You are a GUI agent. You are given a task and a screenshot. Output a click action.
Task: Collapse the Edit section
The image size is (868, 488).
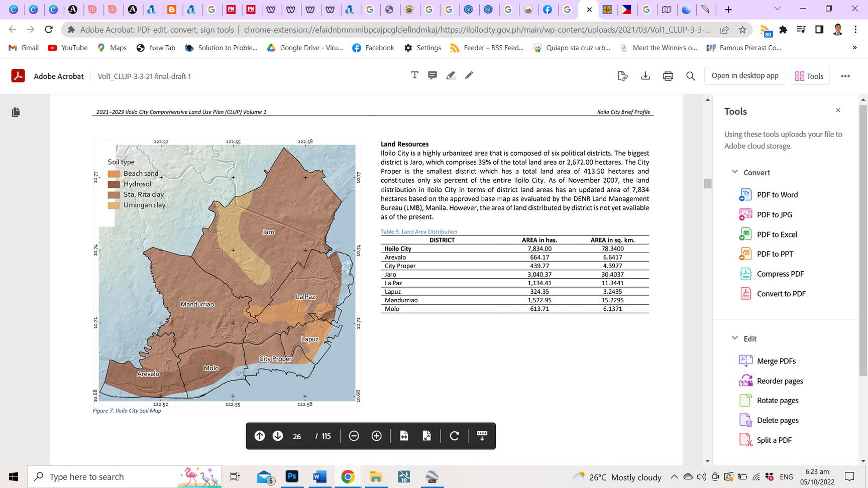pyautogui.click(x=735, y=338)
